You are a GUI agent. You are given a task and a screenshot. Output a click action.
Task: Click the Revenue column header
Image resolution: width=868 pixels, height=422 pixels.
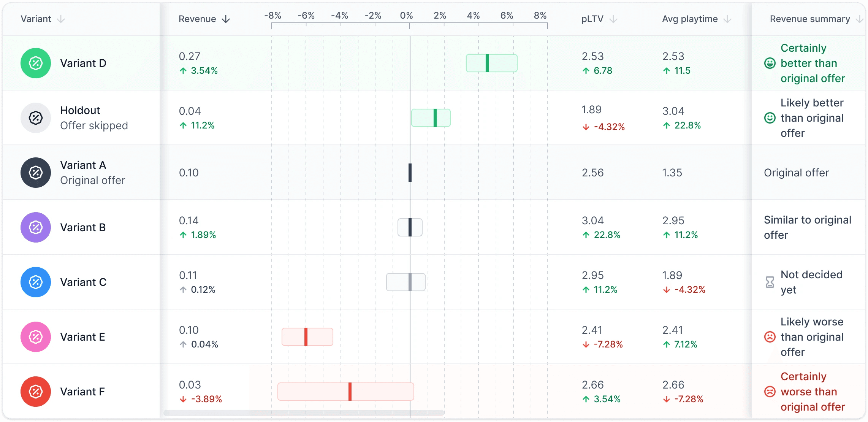pos(197,19)
